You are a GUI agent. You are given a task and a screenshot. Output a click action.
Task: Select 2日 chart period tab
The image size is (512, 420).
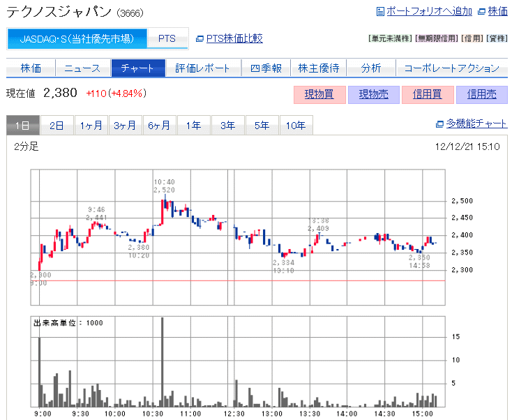tap(57, 125)
